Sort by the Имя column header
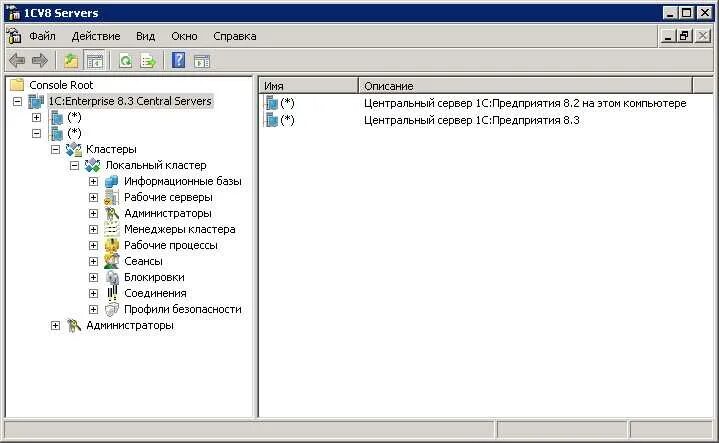This screenshot has width=719, height=443. tap(309, 86)
